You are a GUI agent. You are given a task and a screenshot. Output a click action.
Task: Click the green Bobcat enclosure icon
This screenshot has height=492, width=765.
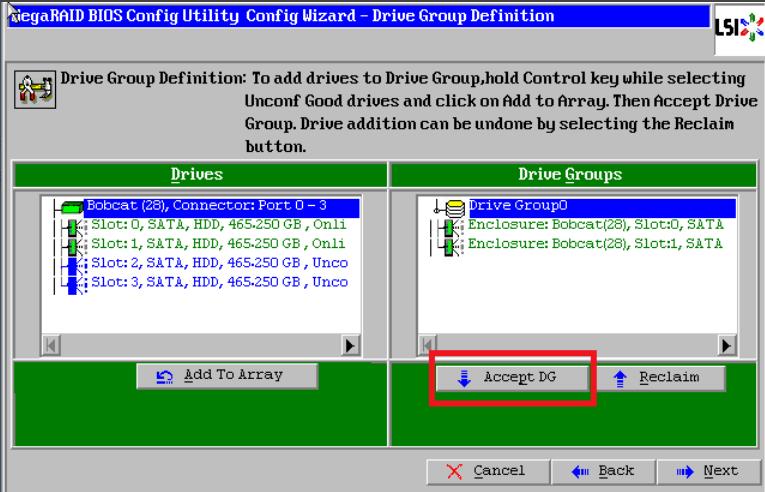71,207
